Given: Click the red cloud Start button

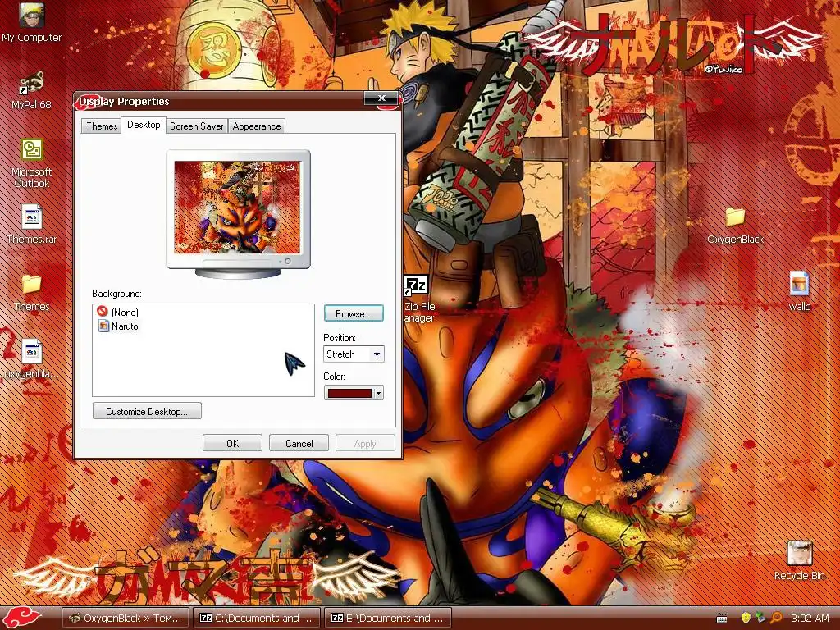Looking at the screenshot, I should click(22, 618).
